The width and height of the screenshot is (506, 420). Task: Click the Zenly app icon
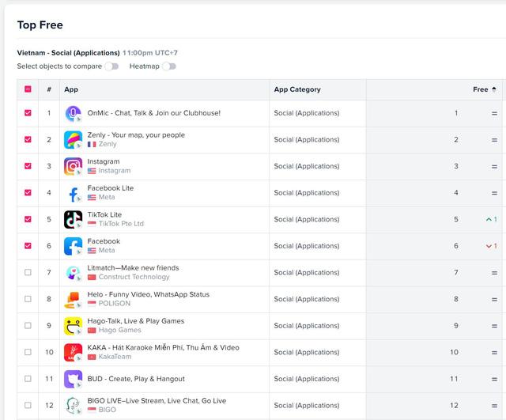[73, 140]
